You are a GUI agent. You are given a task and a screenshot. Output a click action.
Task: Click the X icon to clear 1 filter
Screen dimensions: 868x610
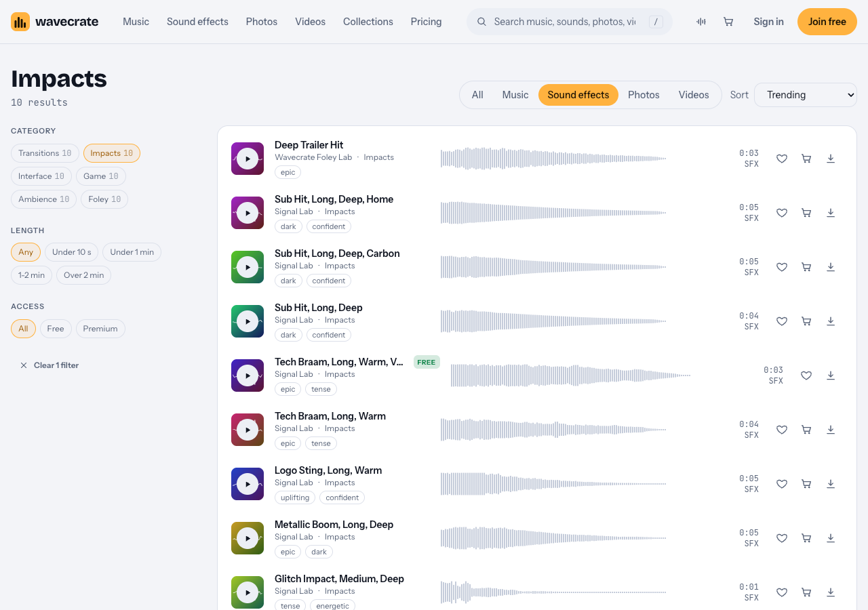pos(24,365)
